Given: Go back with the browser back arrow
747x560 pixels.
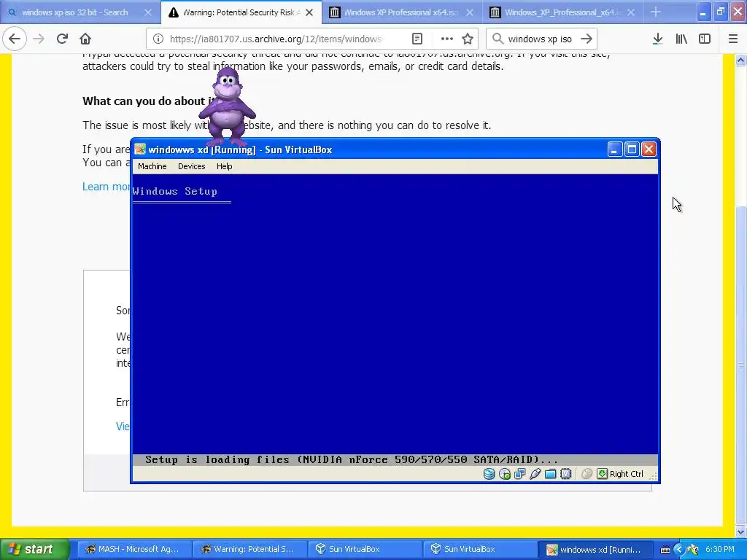Looking at the screenshot, I should click(15, 39).
